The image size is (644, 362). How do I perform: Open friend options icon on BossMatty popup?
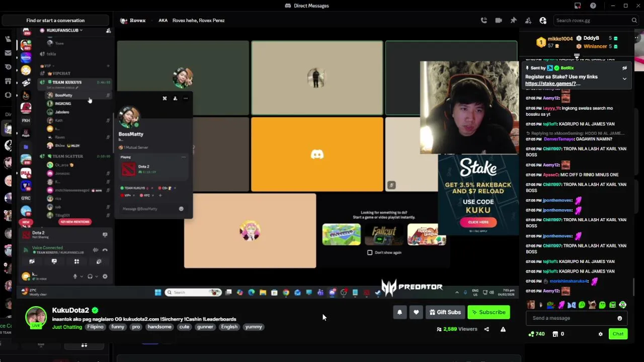coord(175,99)
